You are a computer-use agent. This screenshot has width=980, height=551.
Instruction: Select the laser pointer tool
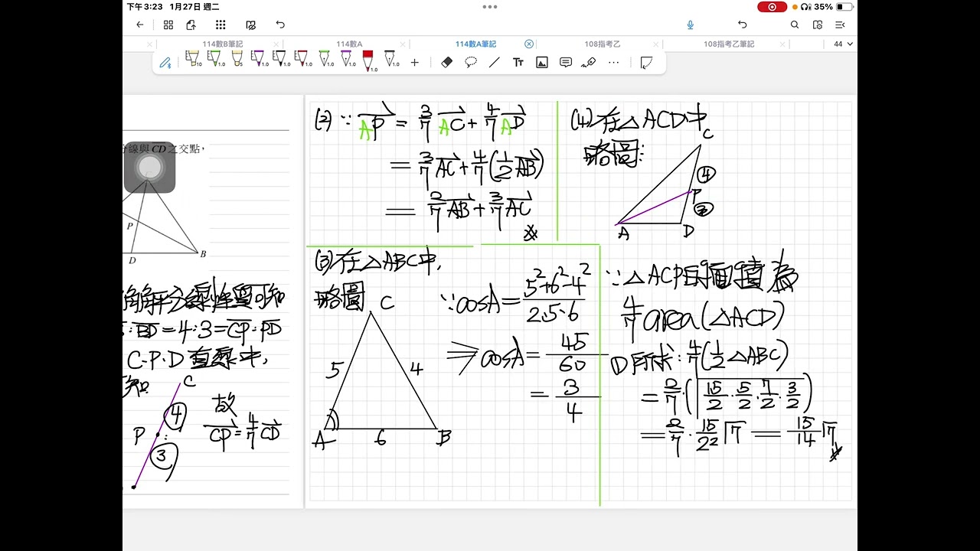coord(589,63)
